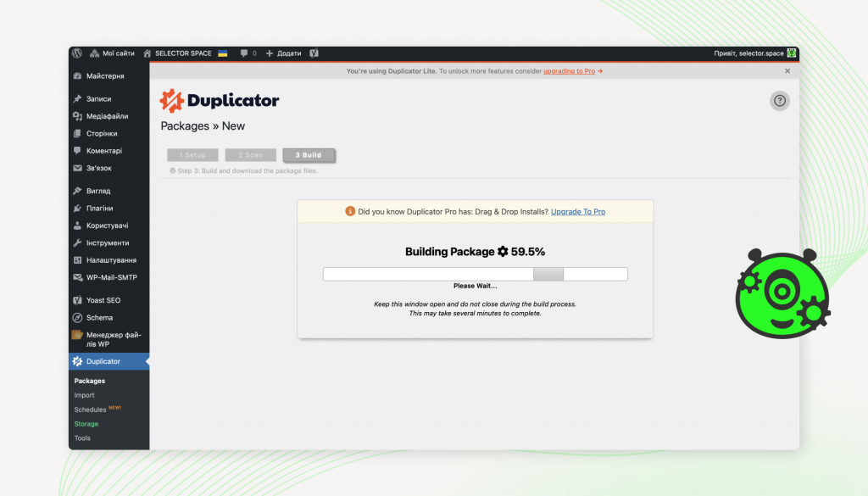
Task: Open the Записи pin icon
Action: tap(76, 99)
